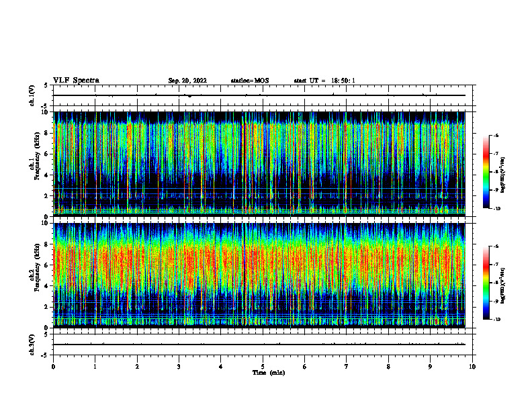Click time axis tick label '9'
This screenshot has width=532, height=411.
pyautogui.click(x=430, y=367)
